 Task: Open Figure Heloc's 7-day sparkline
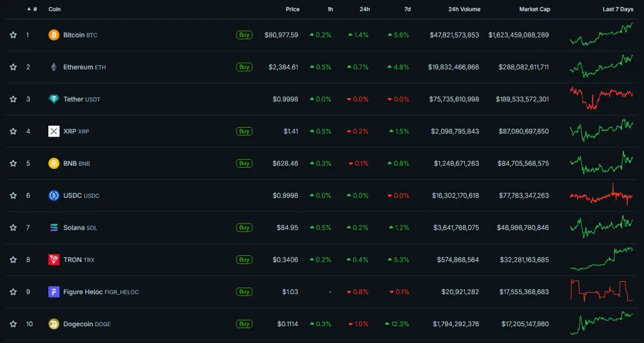(x=601, y=291)
